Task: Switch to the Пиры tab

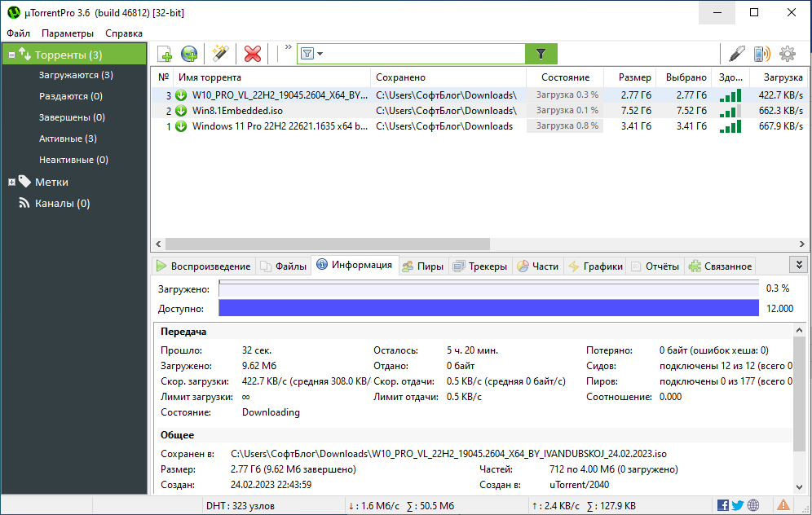Action: [423, 265]
